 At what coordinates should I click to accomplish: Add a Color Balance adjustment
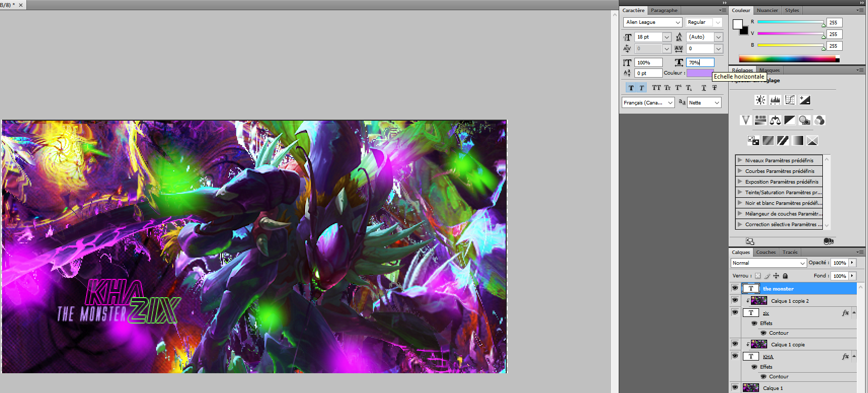pos(775,120)
